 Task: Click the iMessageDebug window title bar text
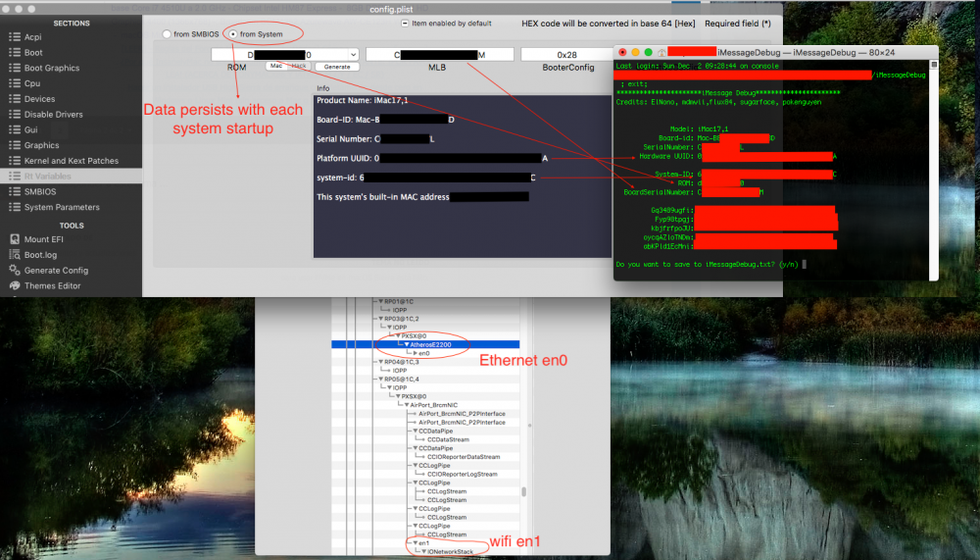tap(807, 53)
